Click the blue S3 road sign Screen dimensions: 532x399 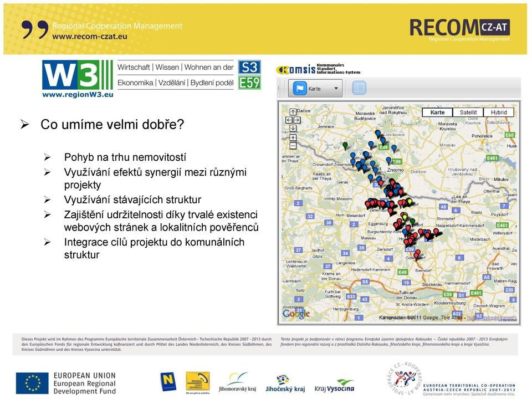tap(249, 67)
